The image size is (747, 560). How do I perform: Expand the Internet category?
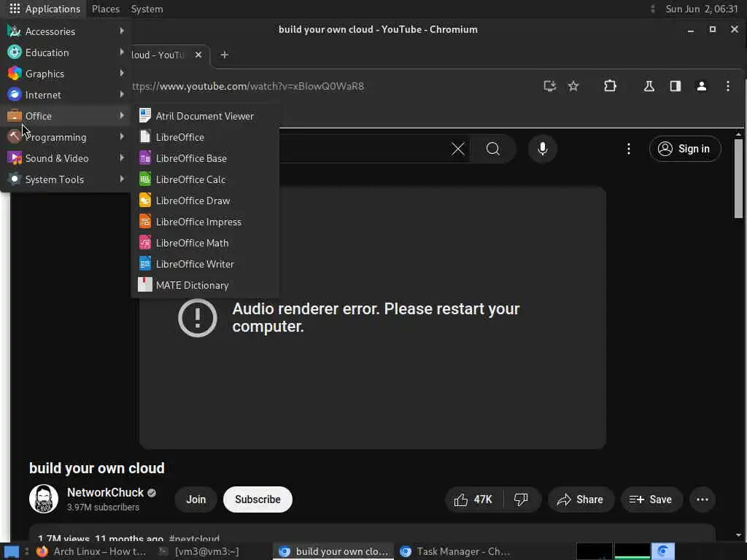(66, 95)
